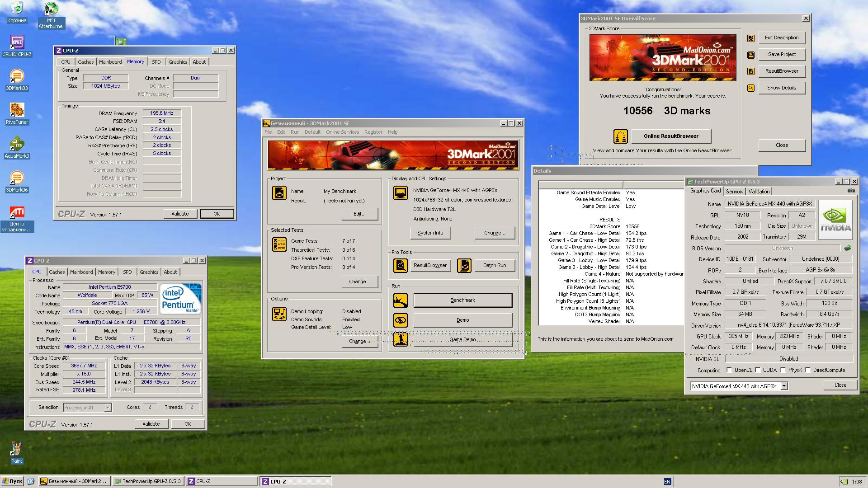Image resolution: width=868 pixels, height=488 pixels.
Task: Enable the PhysX checkbox in GPU-Z
Action: click(x=783, y=370)
